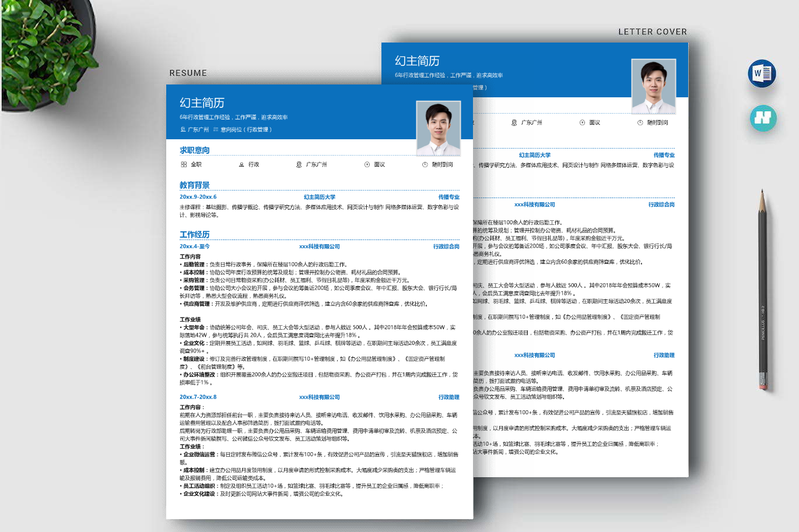Click the profile photo on the back resume page
This screenshot has height=532, width=799.
pyautogui.click(x=653, y=86)
